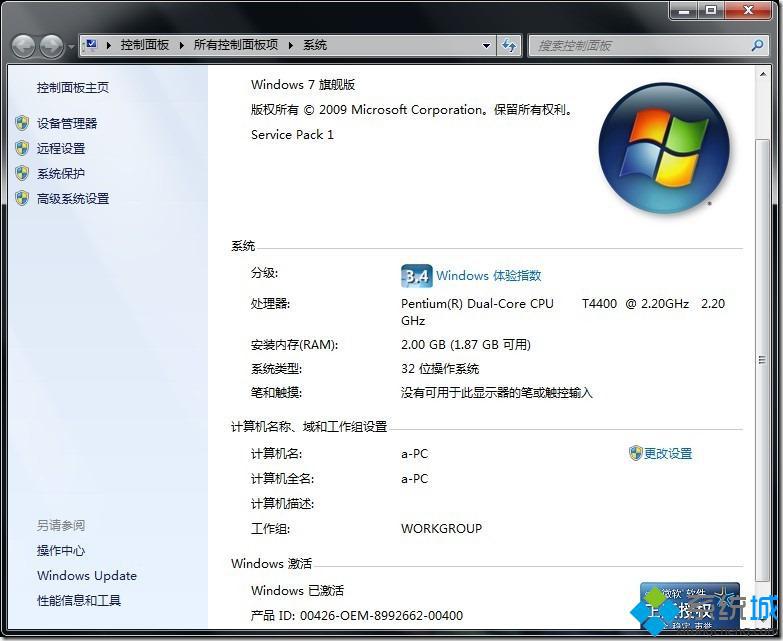Viewport: 783px width, 641px height.
Task: Open the Windows 体验指数 link
Action: coord(488,276)
